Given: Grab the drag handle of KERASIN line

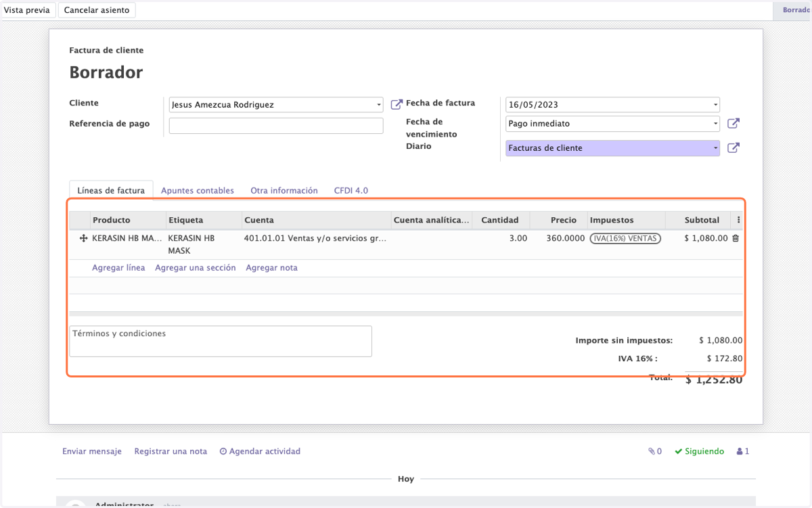Looking at the screenshot, I should click(x=84, y=238).
